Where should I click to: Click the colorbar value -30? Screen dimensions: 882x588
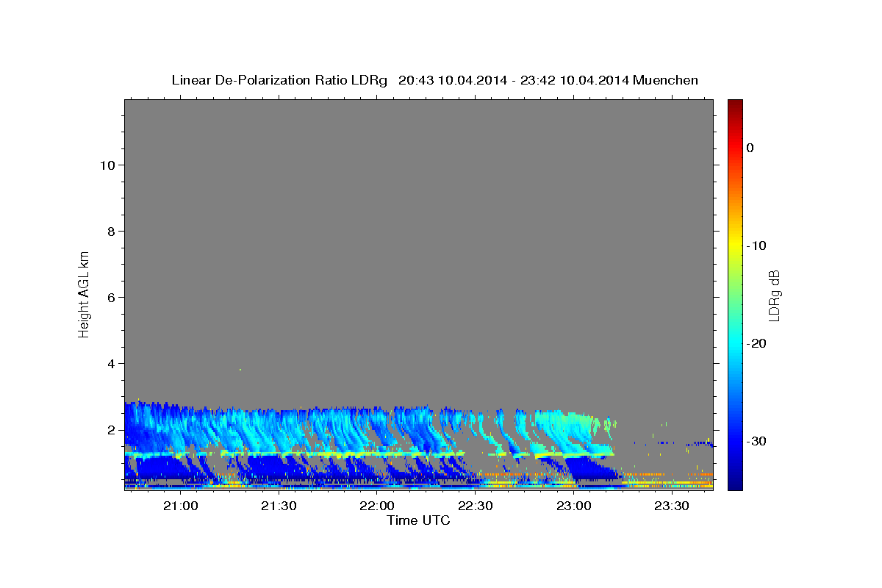(756, 441)
